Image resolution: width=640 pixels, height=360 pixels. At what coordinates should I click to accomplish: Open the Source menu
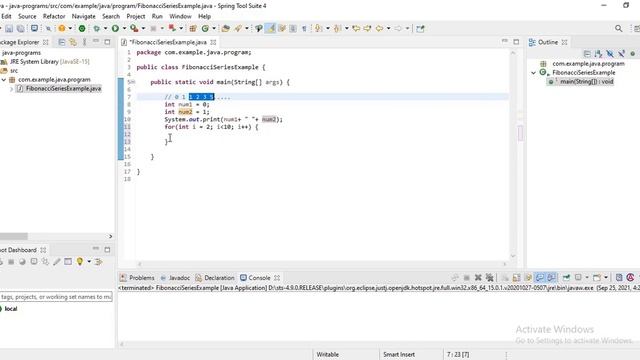click(27, 16)
